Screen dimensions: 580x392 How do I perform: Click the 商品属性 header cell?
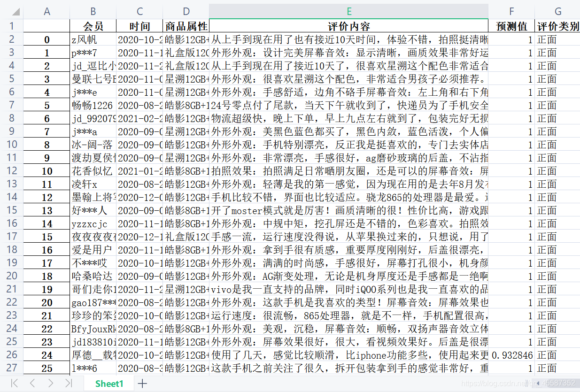(186, 26)
